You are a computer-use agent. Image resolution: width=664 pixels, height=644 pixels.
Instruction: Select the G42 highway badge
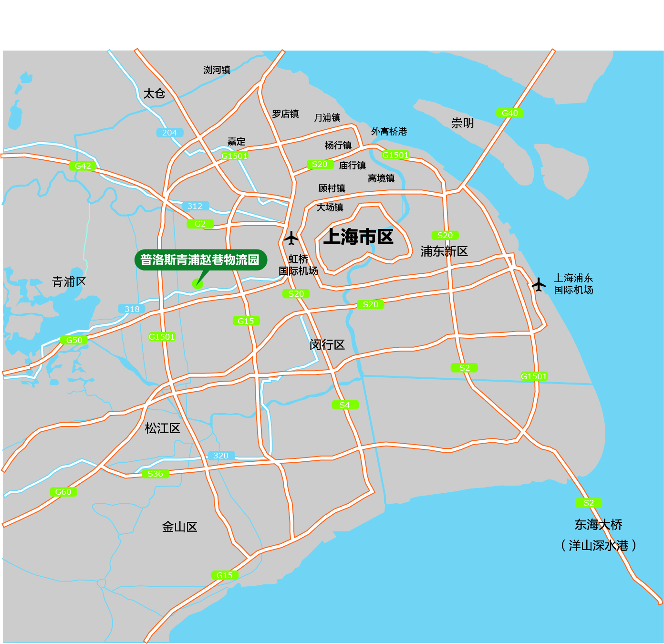83,166
